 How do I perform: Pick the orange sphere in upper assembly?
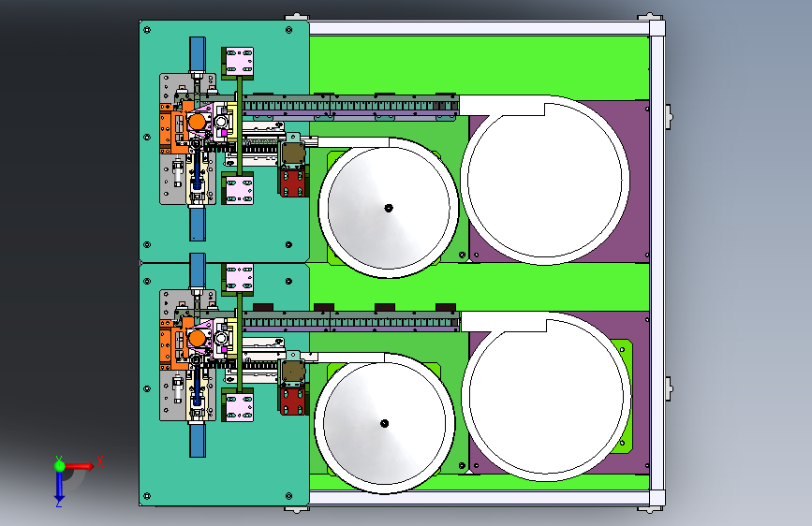tap(197, 123)
